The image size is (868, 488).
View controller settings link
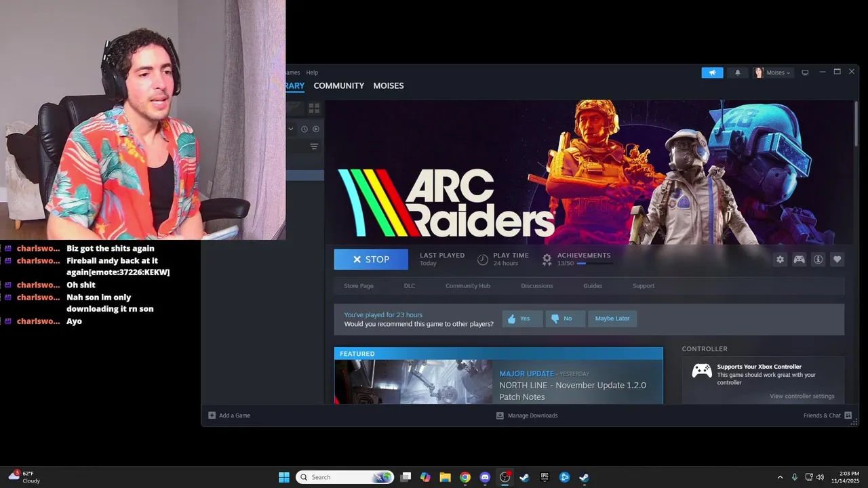(x=802, y=396)
